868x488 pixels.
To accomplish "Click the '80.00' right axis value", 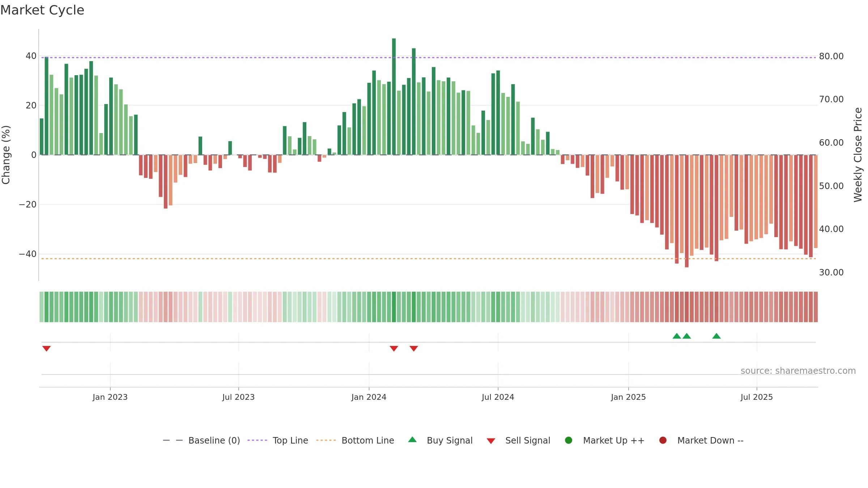I will click(831, 56).
